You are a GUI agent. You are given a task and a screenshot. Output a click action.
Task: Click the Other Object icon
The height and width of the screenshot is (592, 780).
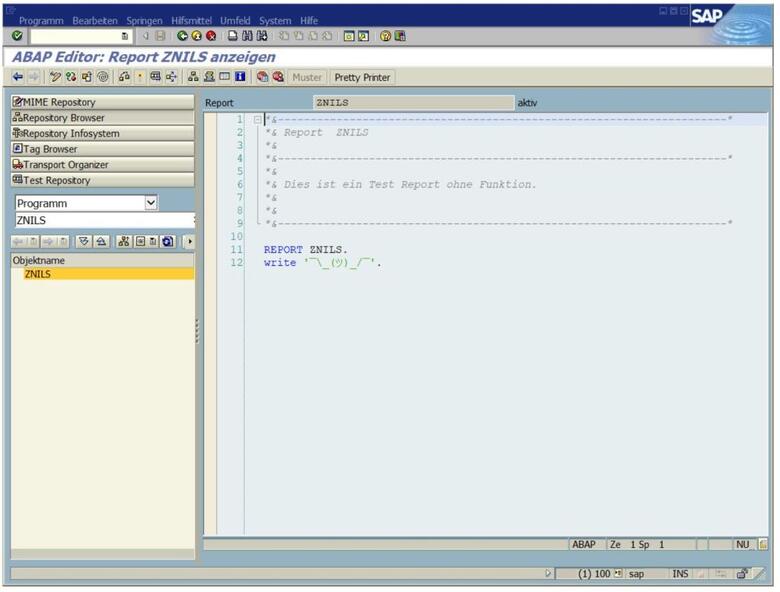[x=87, y=77]
